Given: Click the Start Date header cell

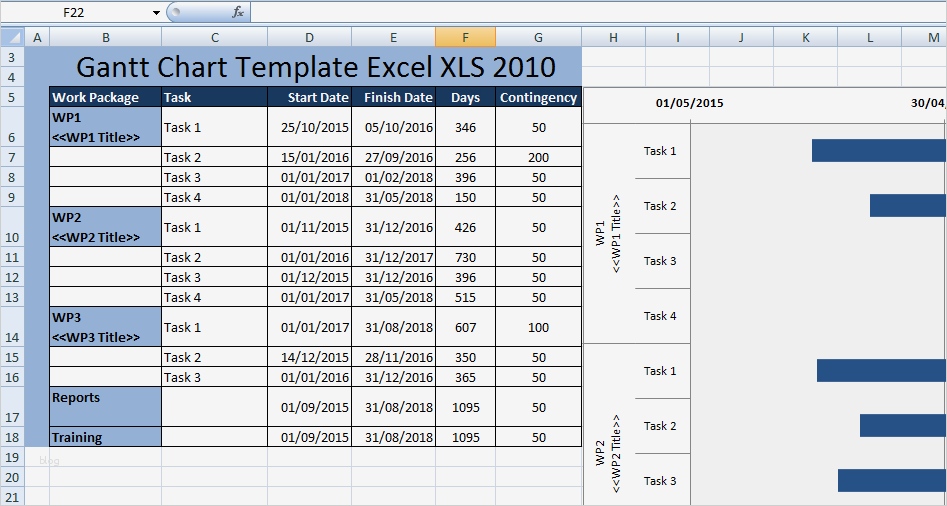Looking at the screenshot, I should (x=309, y=97).
